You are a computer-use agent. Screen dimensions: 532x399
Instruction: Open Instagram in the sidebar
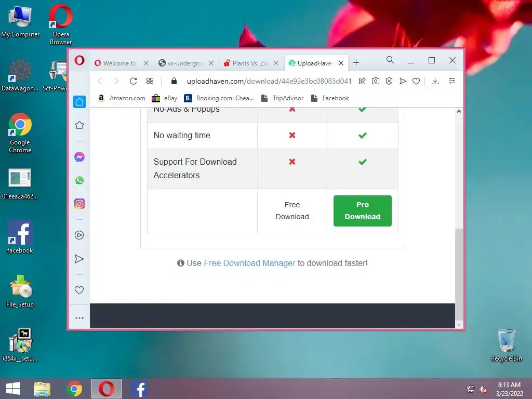click(x=79, y=204)
